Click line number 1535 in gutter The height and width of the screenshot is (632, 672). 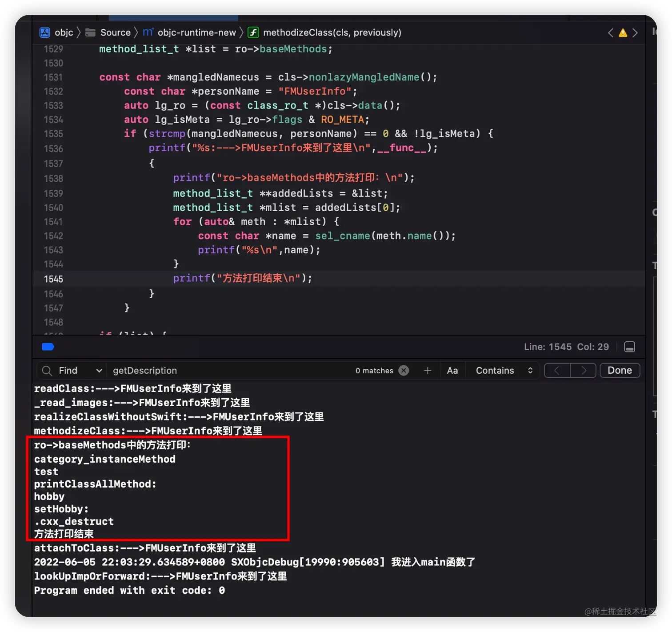[53, 134]
